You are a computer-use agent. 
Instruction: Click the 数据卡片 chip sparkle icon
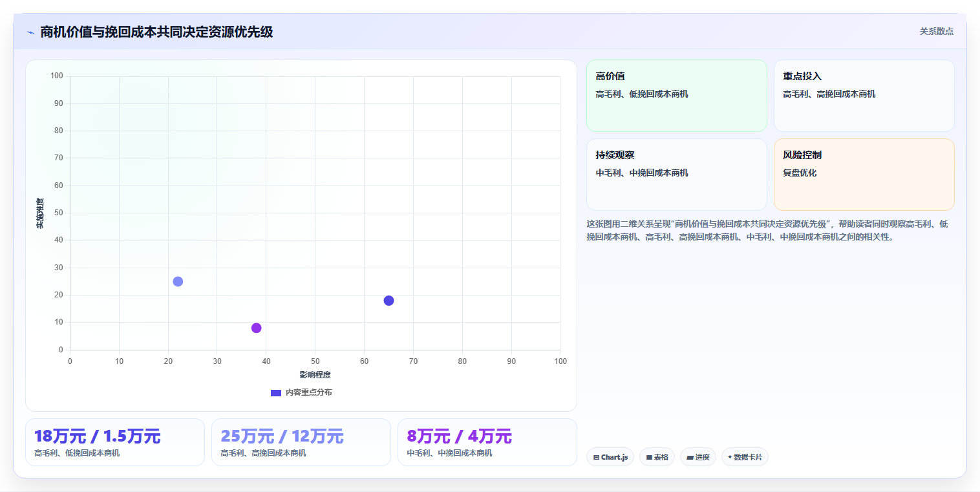(x=730, y=456)
